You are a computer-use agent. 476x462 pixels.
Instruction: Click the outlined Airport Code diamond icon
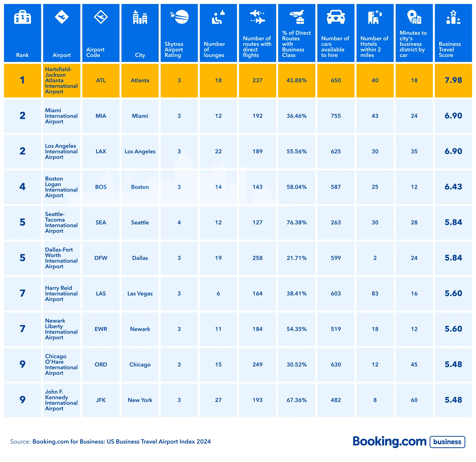[x=101, y=17]
